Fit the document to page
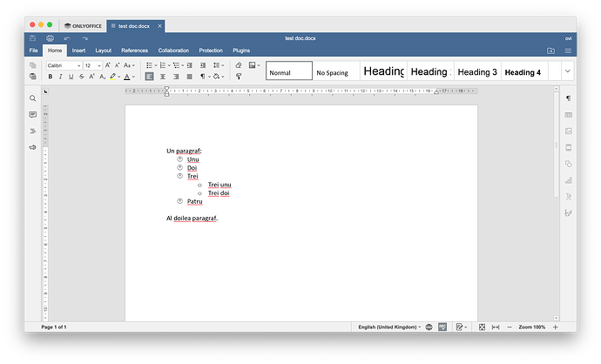The width and height of the screenshot is (601, 364). point(482,327)
